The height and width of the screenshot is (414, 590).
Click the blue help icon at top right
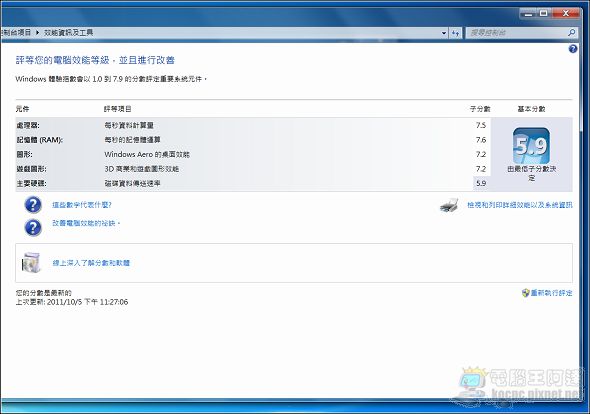coord(572,49)
